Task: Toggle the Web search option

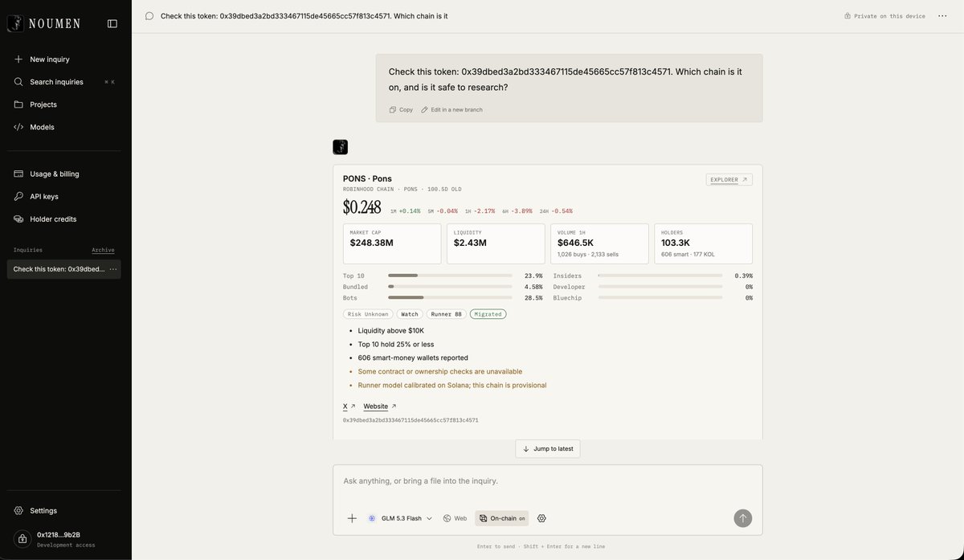Action: coord(455,518)
